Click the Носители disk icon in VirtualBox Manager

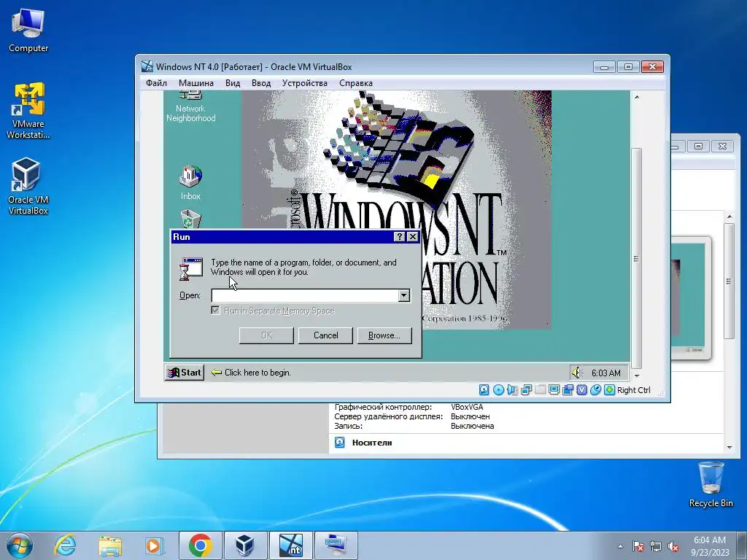pos(340,443)
